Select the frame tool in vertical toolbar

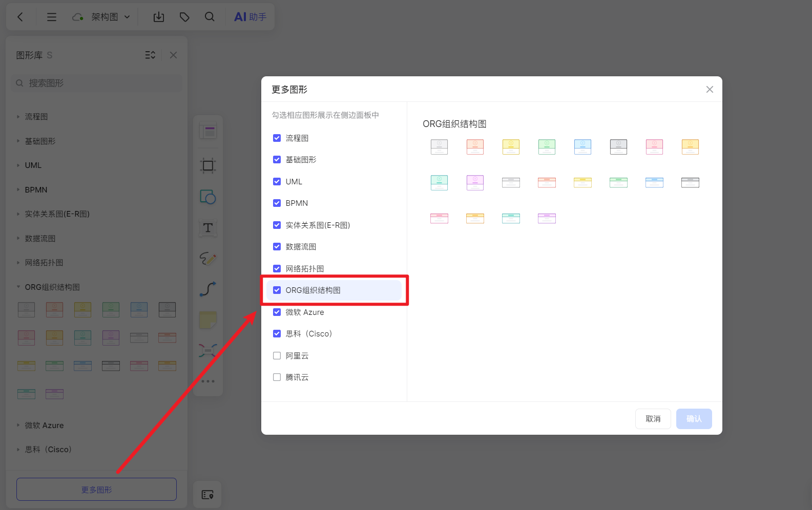point(208,165)
